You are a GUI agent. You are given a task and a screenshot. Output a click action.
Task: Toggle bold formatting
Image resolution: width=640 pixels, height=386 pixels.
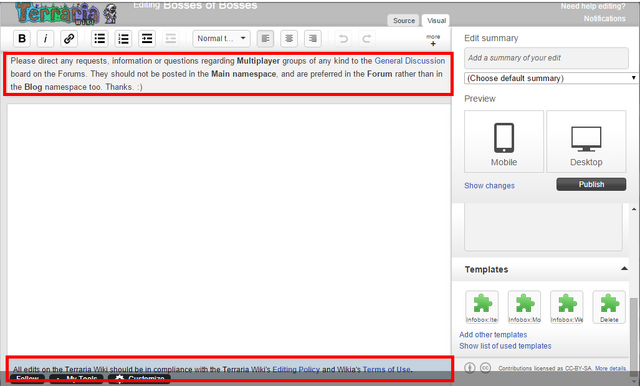point(22,39)
